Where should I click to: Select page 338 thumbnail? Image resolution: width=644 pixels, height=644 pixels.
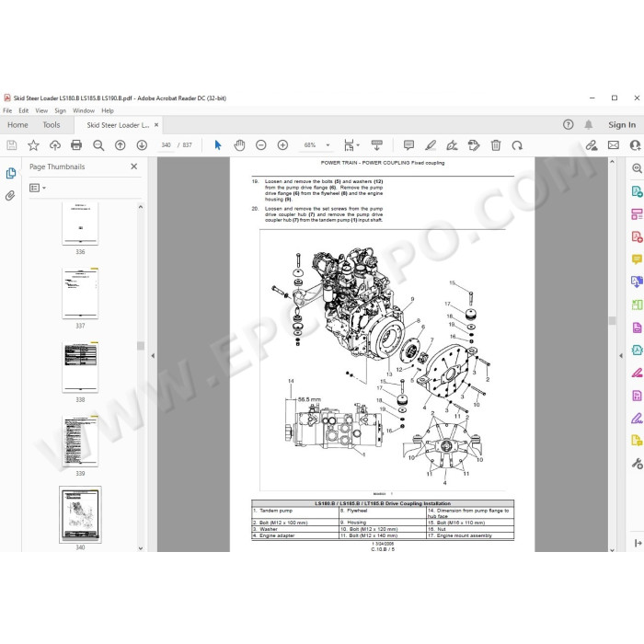(x=80, y=367)
